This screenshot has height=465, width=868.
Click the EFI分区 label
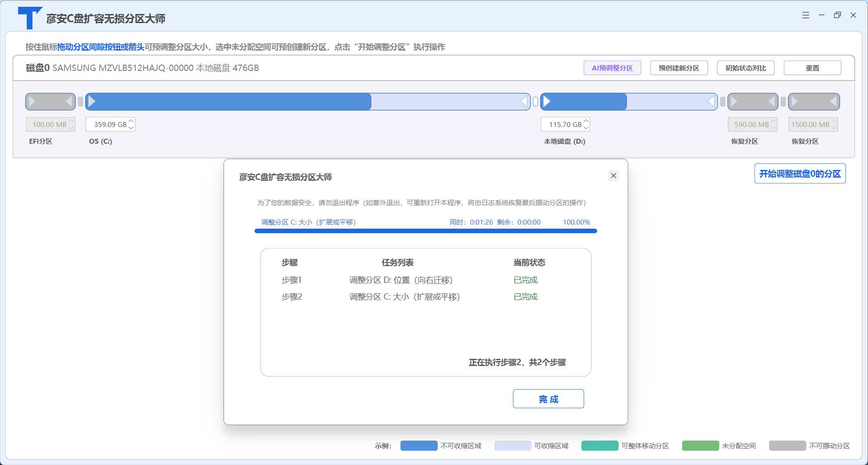[x=41, y=141]
